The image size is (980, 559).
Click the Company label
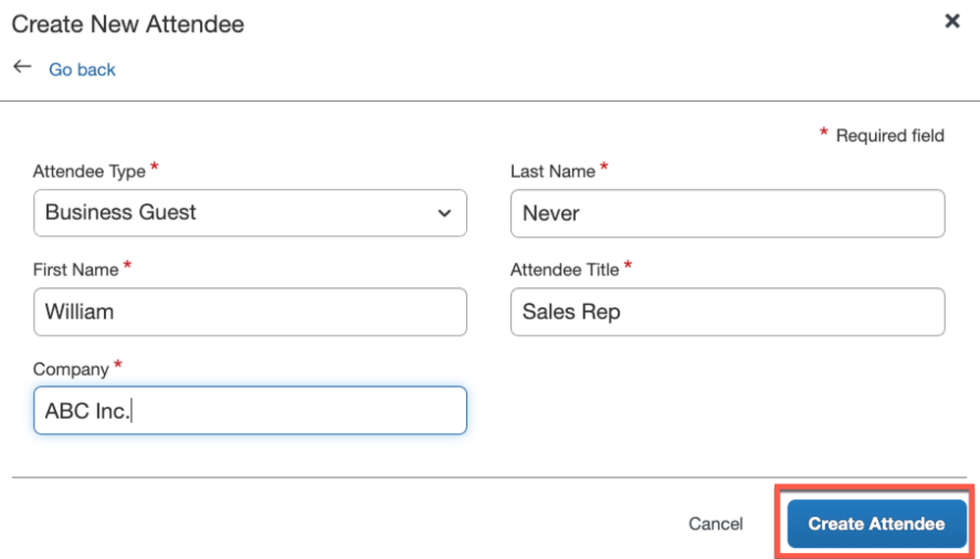71,369
